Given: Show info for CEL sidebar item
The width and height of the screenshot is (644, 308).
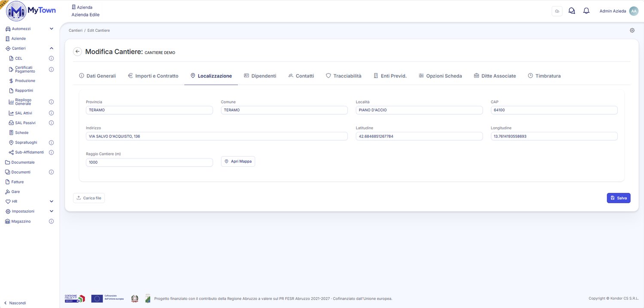Looking at the screenshot, I should point(51,58).
